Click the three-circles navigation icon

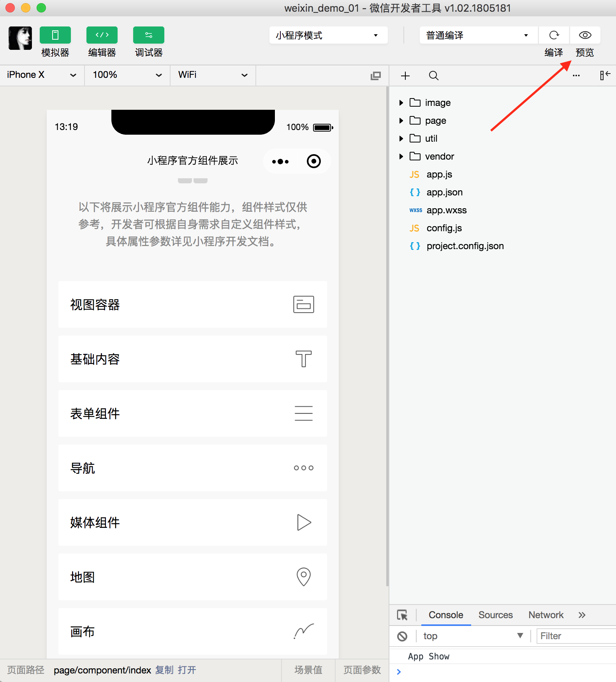(304, 468)
